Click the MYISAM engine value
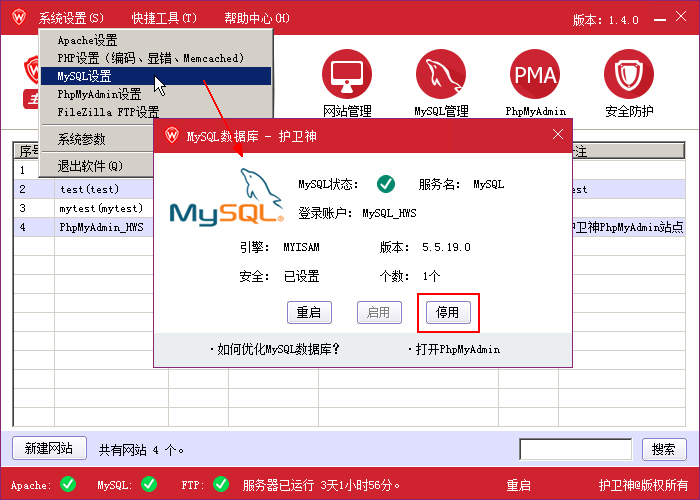Screen dimensions: 700x500 tap(301, 247)
